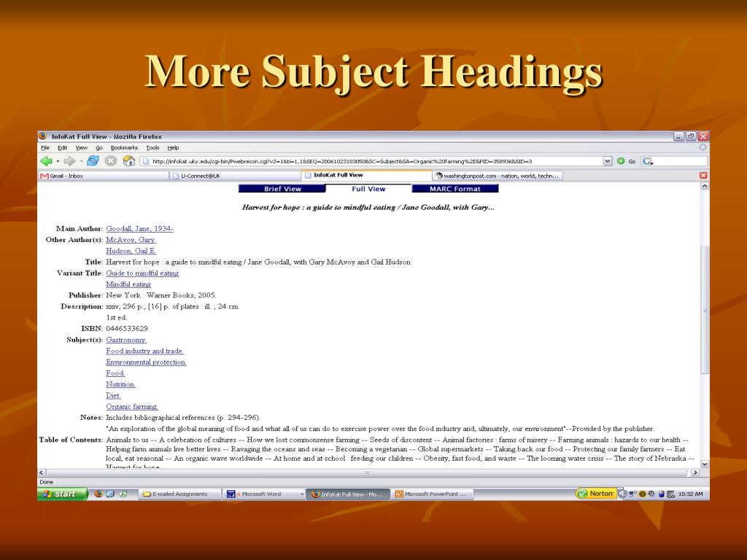
Task: Click the ISBN value 0446533629
Action: coord(127,329)
